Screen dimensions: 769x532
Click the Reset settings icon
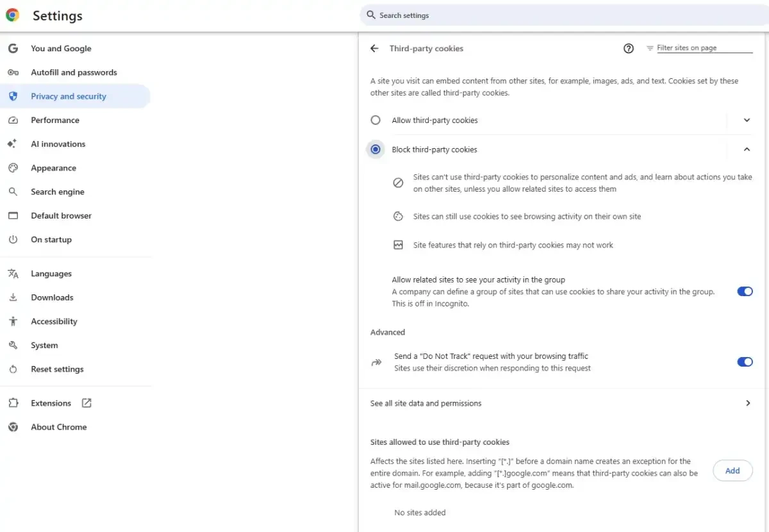13,369
